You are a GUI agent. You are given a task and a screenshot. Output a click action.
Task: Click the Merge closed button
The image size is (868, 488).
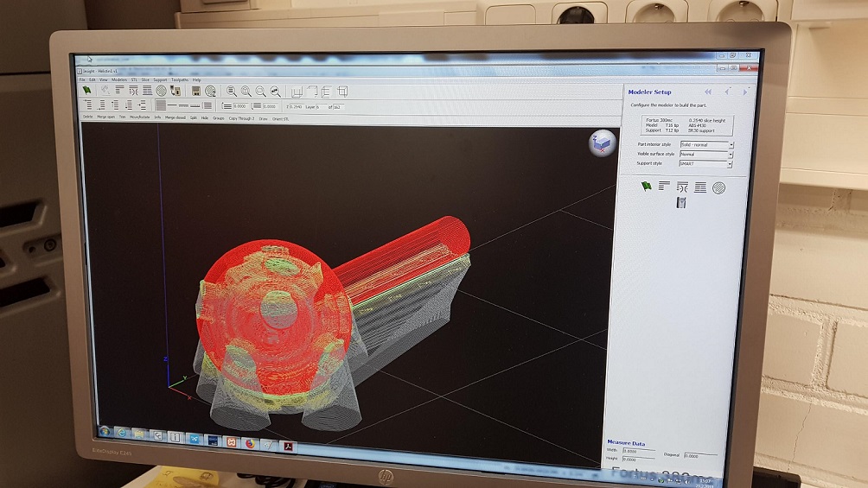pos(176,117)
